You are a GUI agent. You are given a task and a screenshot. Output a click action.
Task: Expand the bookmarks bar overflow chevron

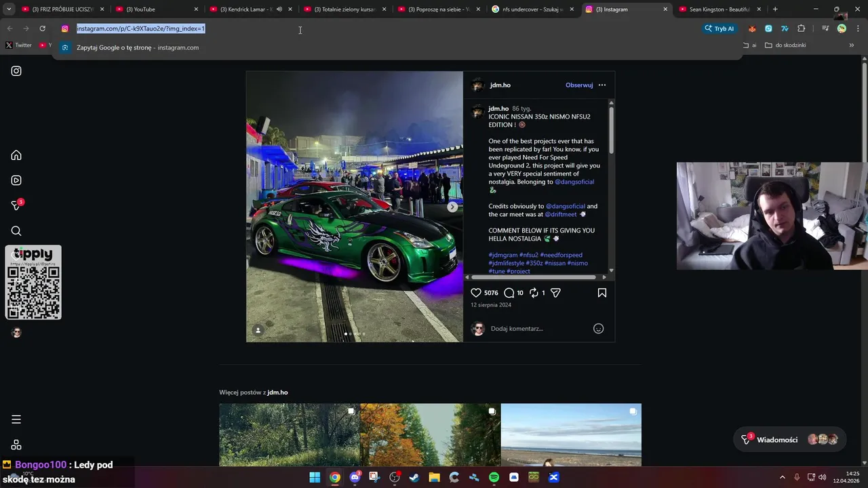tap(852, 45)
